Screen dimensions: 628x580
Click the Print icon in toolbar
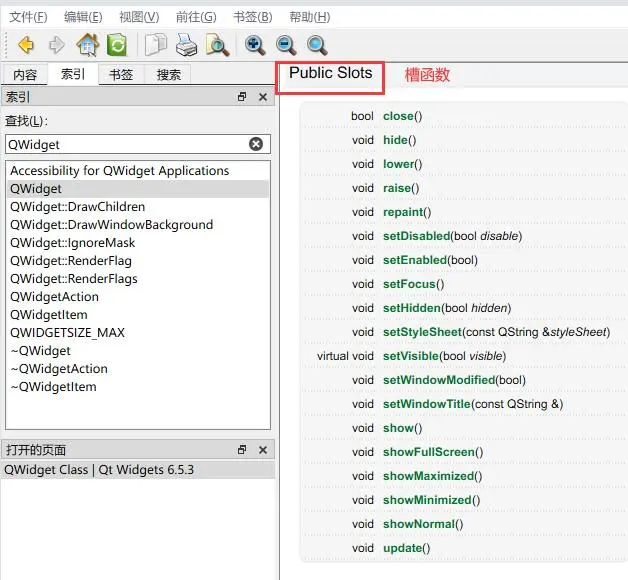click(x=186, y=45)
